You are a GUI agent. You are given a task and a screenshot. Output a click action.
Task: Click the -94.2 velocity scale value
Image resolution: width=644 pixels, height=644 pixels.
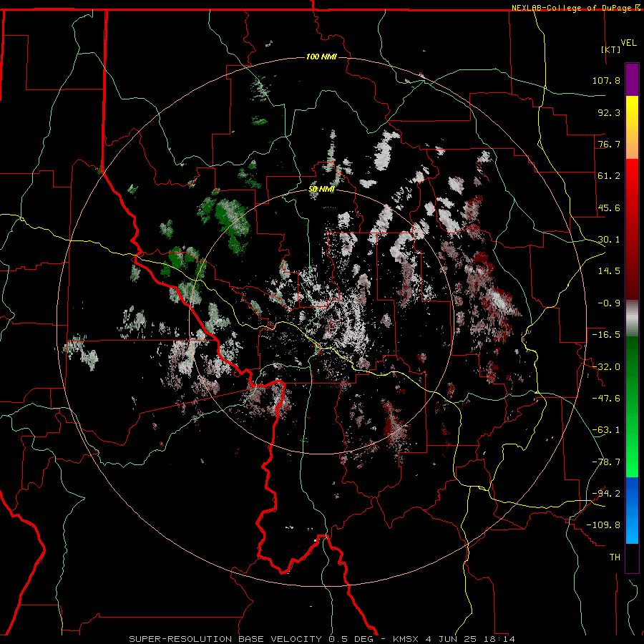coord(606,494)
